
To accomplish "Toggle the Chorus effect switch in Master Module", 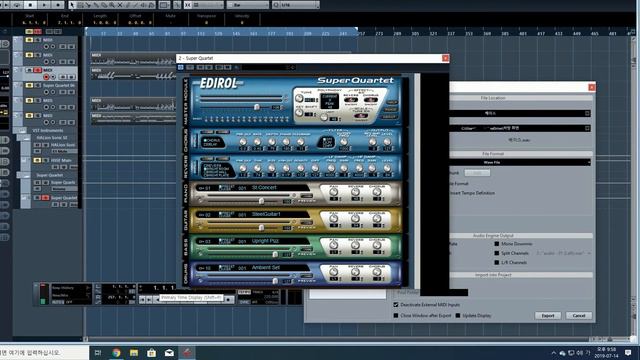I will pyautogui.click(x=371, y=100).
